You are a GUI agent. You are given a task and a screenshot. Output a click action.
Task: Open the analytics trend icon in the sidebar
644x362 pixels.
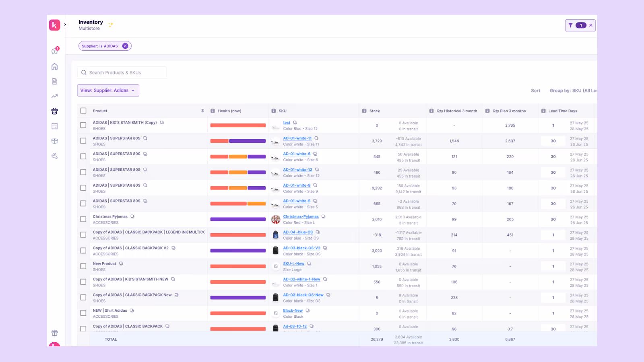pos(55,96)
